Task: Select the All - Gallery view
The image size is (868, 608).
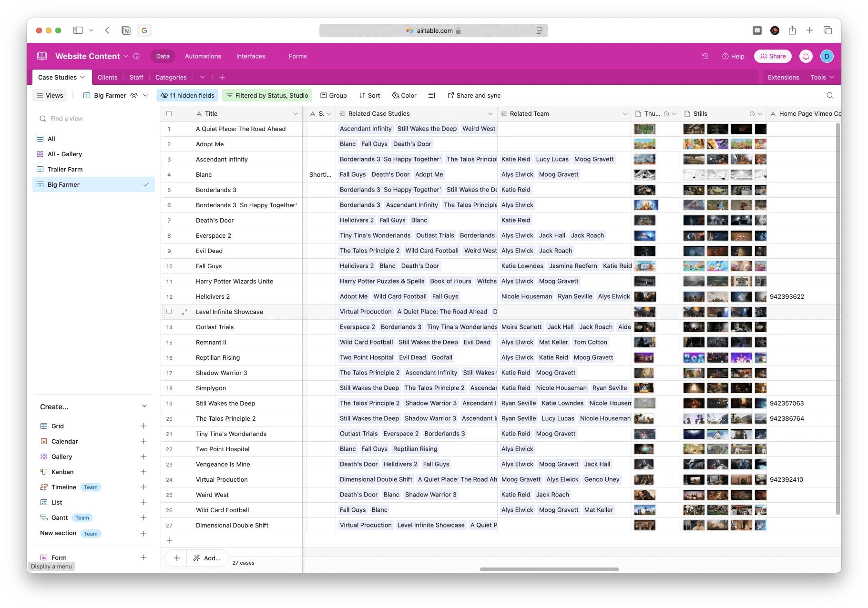Action: tap(93, 154)
